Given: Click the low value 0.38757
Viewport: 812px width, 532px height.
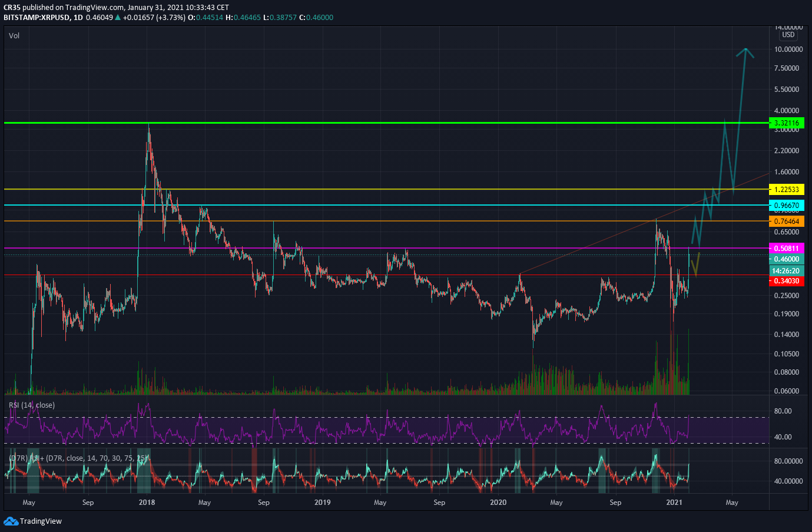Looking at the screenshot, I should [283, 18].
